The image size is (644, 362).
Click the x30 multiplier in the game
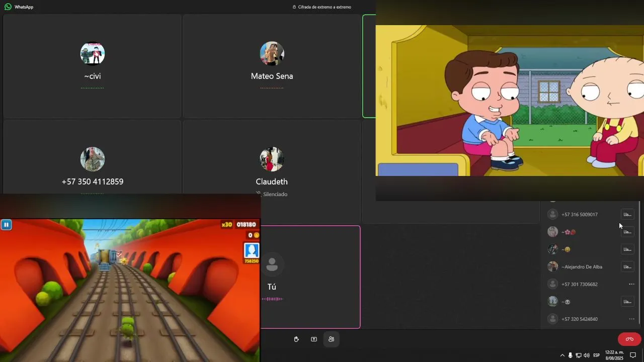[227, 224]
